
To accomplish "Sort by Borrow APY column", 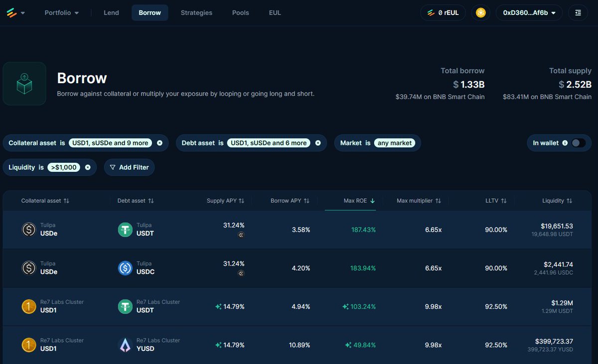I will point(290,201).
